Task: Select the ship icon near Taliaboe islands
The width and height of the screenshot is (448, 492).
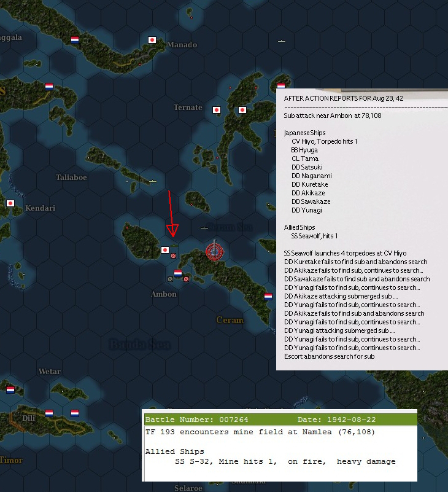Action: 153,181
